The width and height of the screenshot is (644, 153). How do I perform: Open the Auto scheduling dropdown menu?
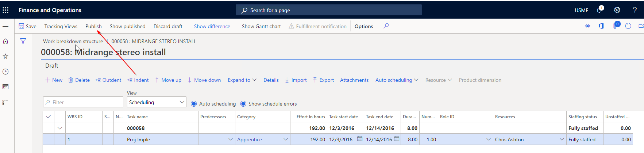(x=397, y=80)
